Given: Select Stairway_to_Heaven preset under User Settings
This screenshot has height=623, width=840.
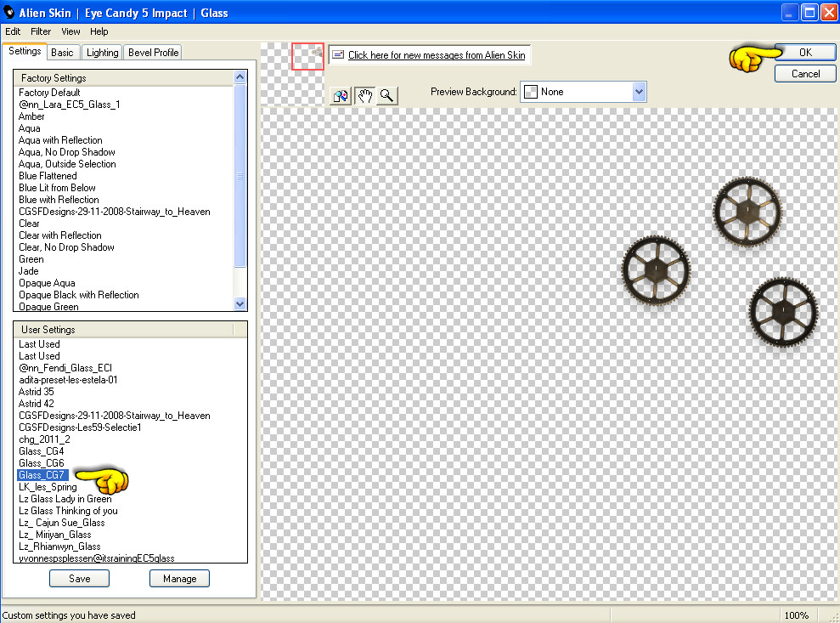Looking at the screenshot, I should (114, 416).
